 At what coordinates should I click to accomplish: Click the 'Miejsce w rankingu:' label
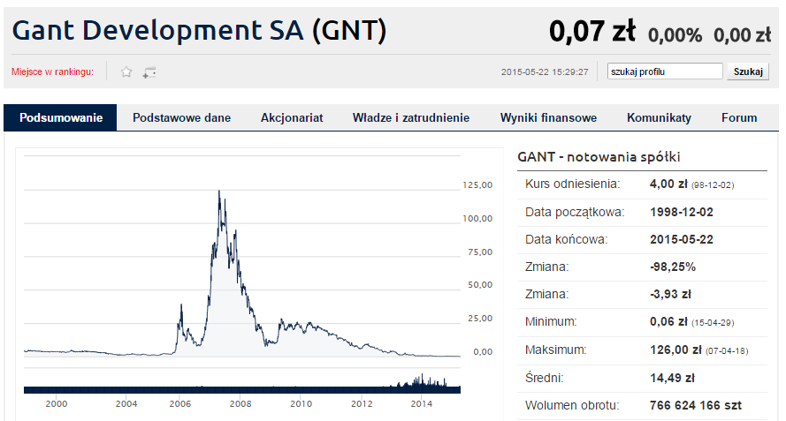53,72
